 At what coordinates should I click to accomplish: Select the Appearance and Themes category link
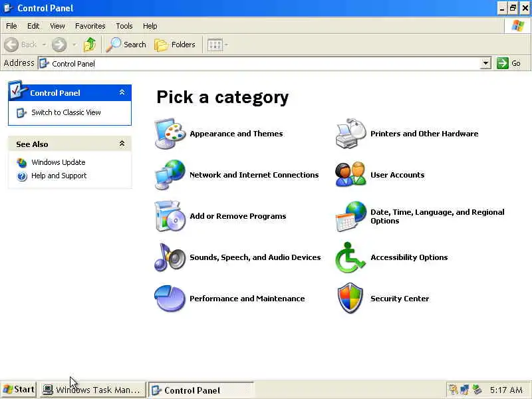[236, 134]
